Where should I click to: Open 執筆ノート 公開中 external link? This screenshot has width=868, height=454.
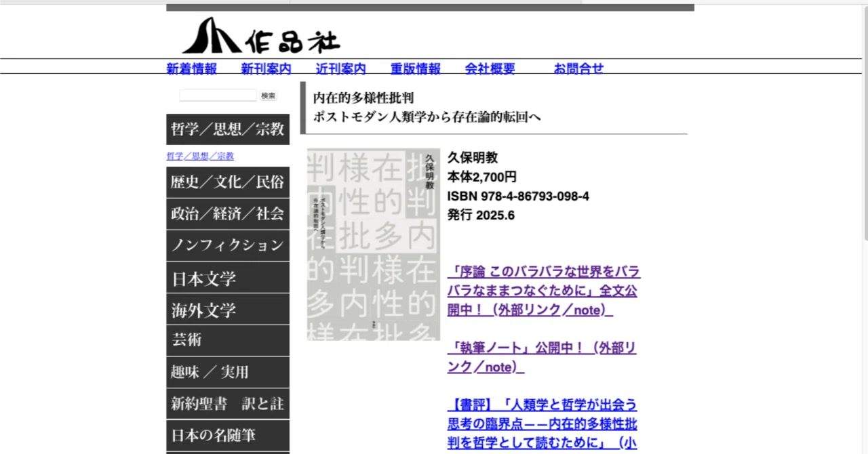(542, 357)
